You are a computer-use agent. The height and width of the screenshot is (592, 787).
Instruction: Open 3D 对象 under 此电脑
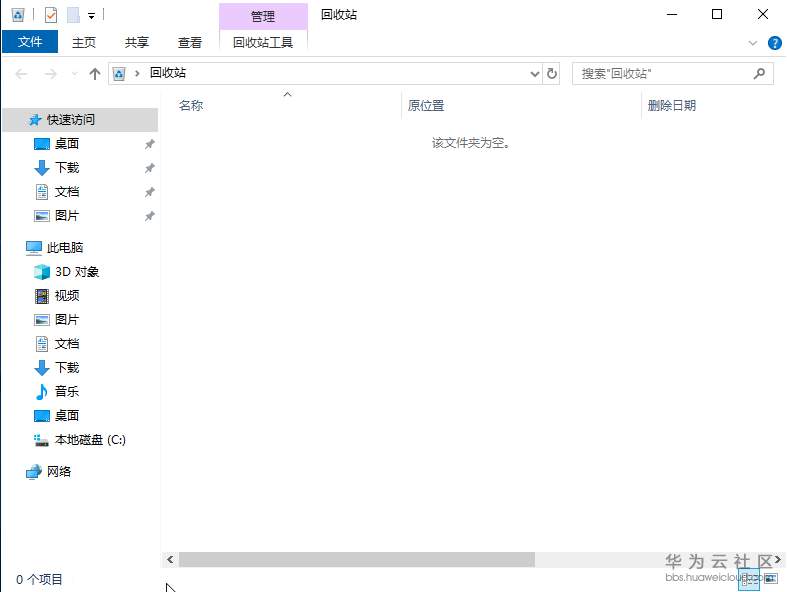click(77, 272)
